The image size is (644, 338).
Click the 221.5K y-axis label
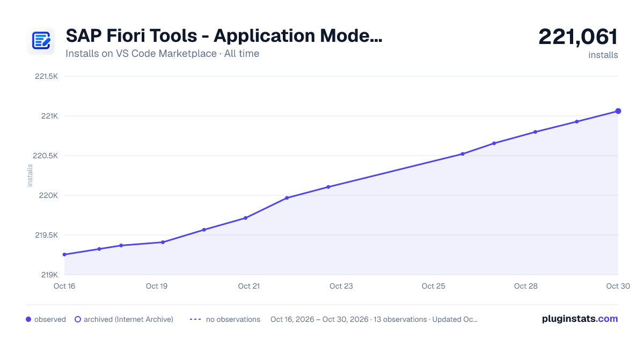(46, 76)
